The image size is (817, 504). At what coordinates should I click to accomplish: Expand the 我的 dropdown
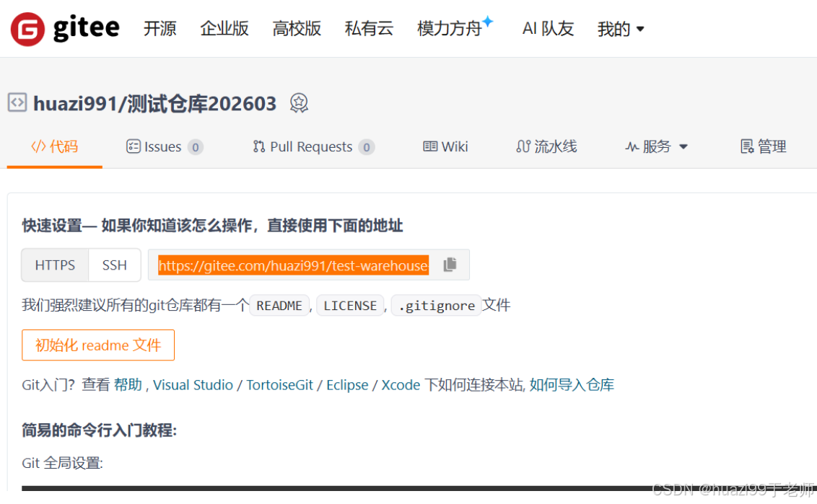pos(621,29)
